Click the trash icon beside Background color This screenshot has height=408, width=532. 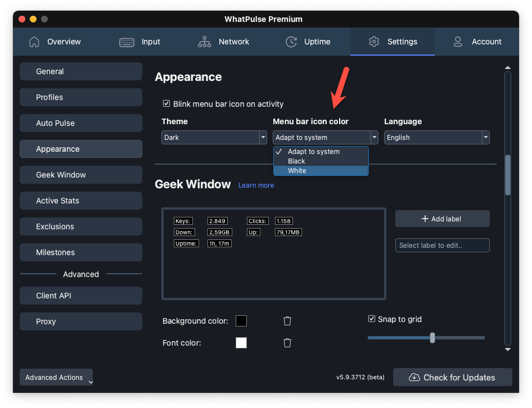tap(287, 320)
